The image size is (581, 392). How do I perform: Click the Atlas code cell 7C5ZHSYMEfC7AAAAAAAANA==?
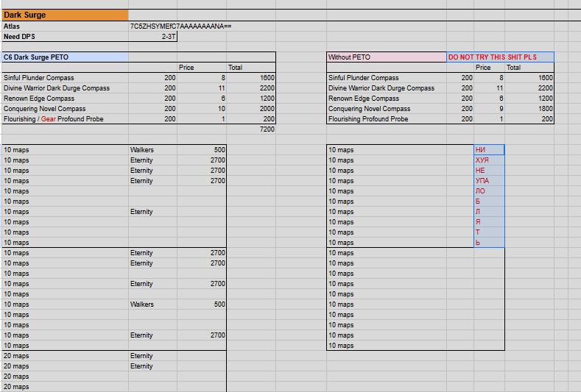181,26
